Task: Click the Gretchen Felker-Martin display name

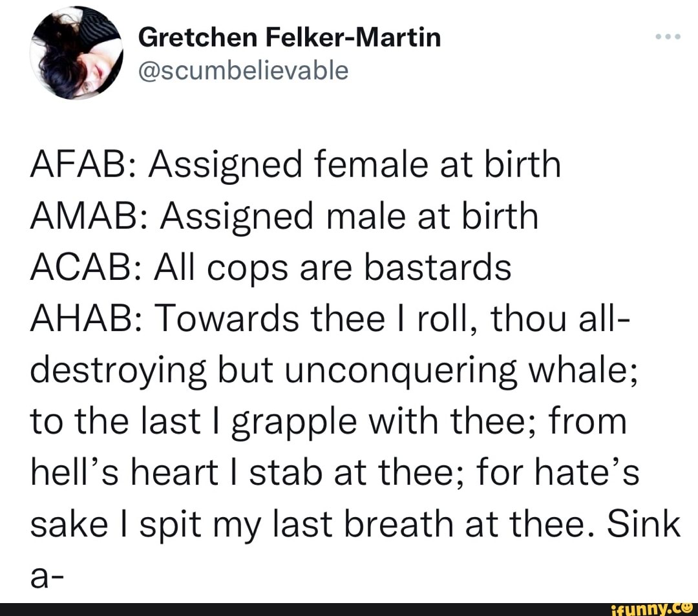Action: (x=291, y=37)
